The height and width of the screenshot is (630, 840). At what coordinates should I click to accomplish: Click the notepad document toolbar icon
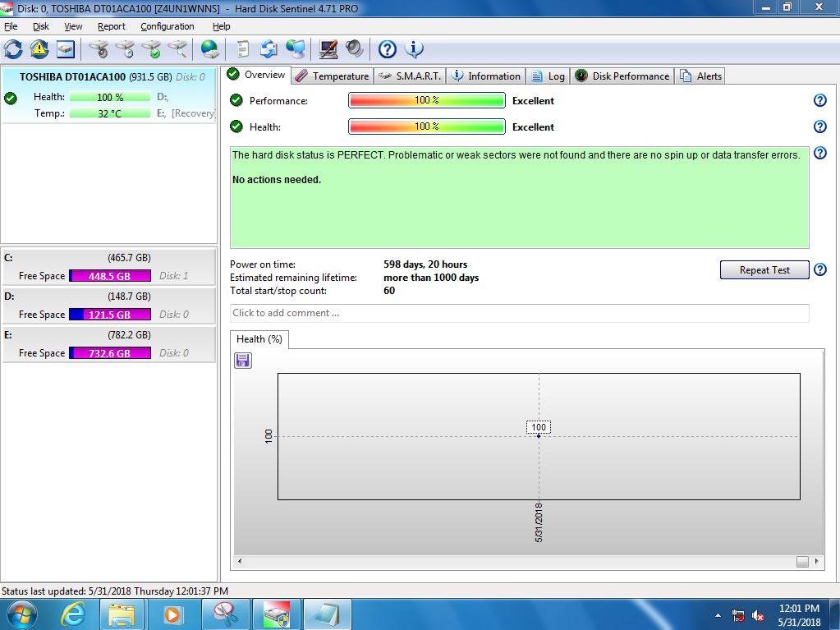pyautogui.click(x=243, y=49)
